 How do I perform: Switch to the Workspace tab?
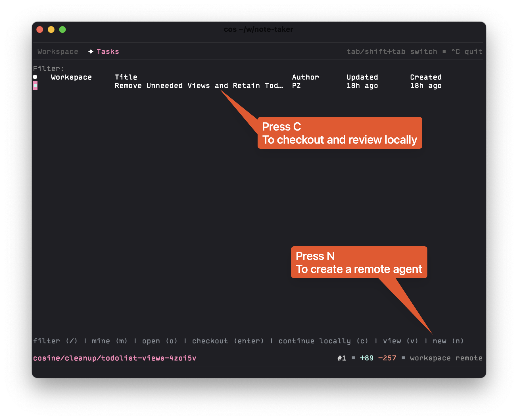(x=58, y=52)
